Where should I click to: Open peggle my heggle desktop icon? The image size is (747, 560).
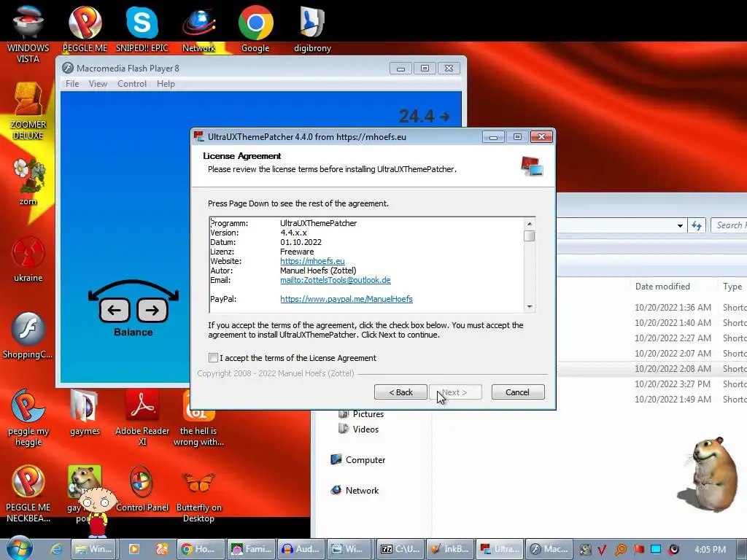tap(28, 418)
